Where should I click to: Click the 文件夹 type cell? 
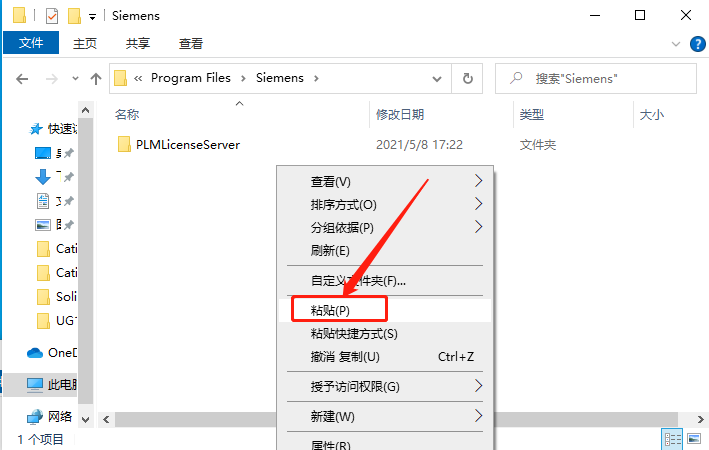538,145
